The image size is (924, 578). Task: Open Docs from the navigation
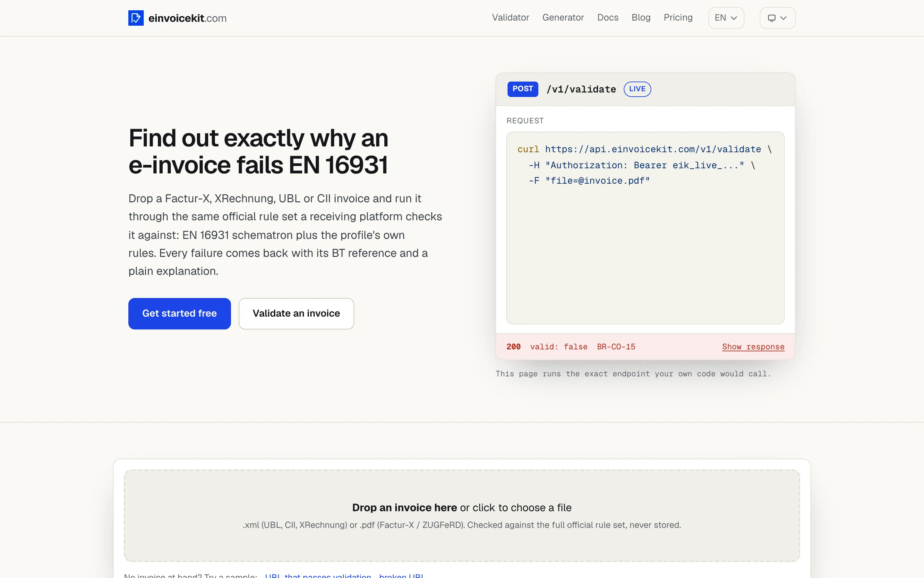(x=608, y=18)
